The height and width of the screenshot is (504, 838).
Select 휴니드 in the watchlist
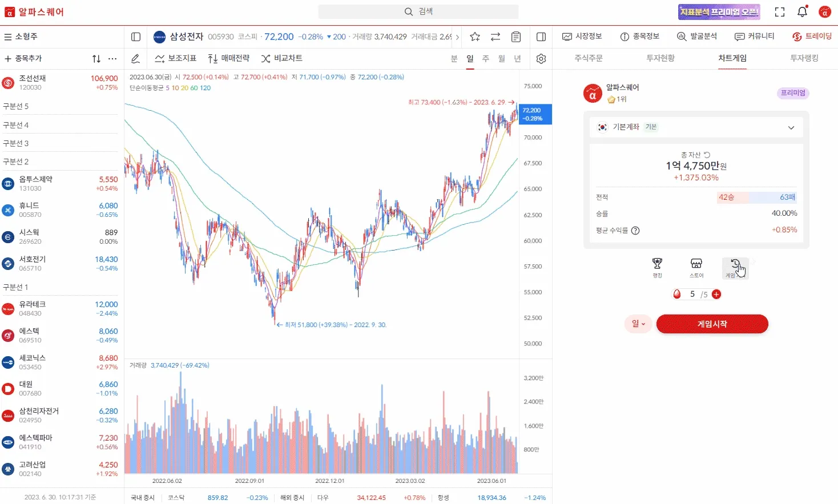coord(62,210)
